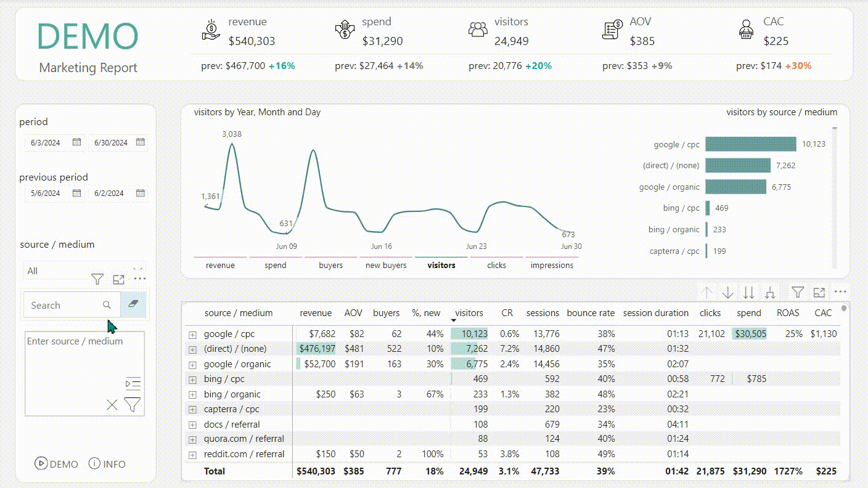This screenshot has height=488, width=868.
Task: Expand all down one level fork icon
Action: click(770, 293)
